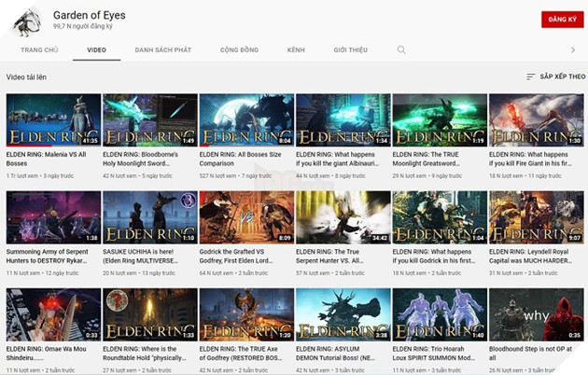588x375 pixels.
Task: Click the Garden of Eyes channel avatar
Action: (27, 22)
